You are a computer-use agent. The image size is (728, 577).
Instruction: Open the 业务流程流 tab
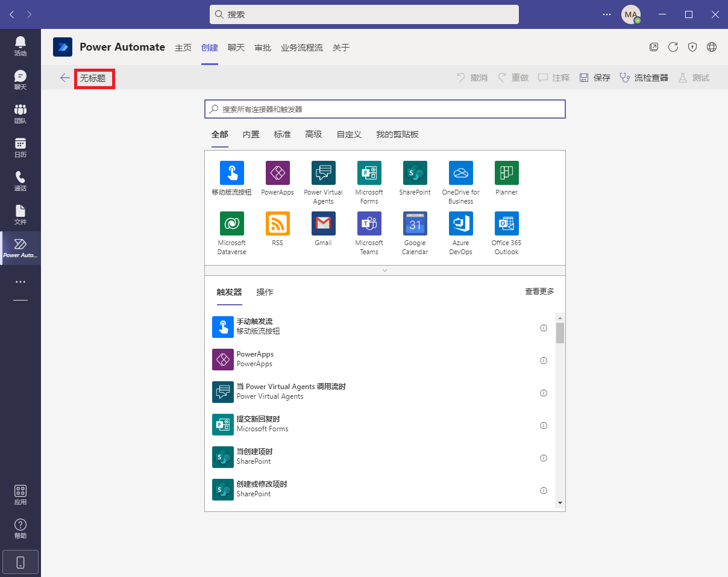coord(302,48)
